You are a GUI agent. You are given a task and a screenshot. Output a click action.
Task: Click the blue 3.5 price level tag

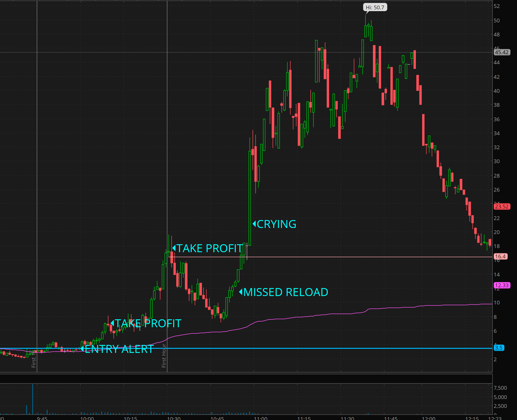click(499, 348)
